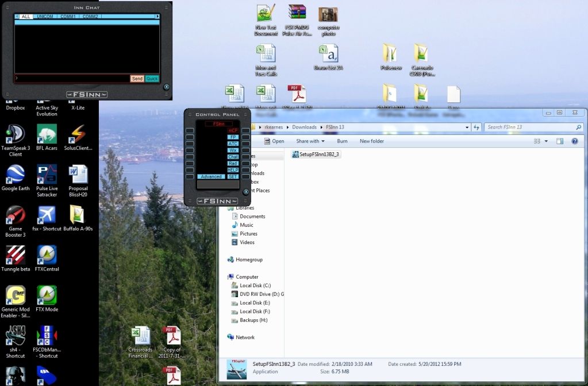Select the fsx - Shortcut desktop icon
This screenshot has width=588, height=386.
(47, 218)
